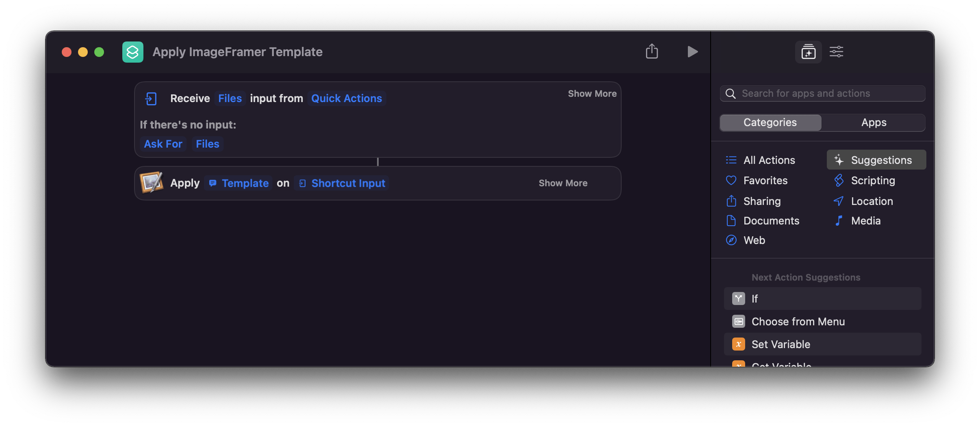Click the Receive input action icon
This screenshot has width=980, height=427.
(151, 98)
